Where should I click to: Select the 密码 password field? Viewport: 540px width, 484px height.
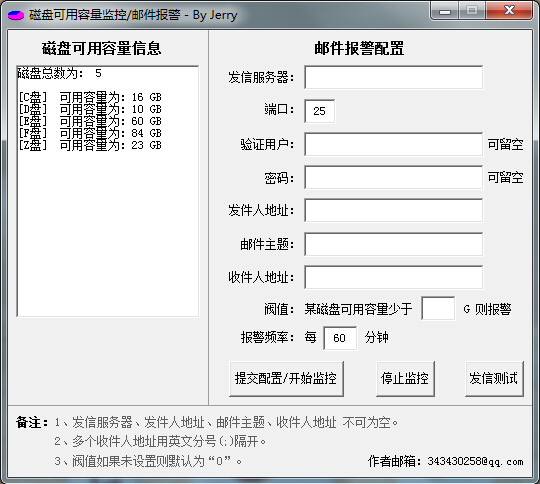pos(393,177)
